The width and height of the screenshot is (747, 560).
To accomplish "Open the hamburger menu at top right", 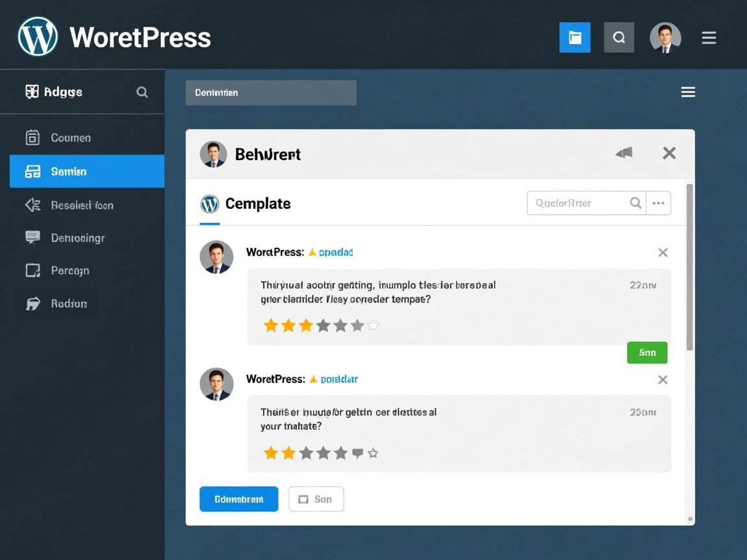I will point(709,37).
